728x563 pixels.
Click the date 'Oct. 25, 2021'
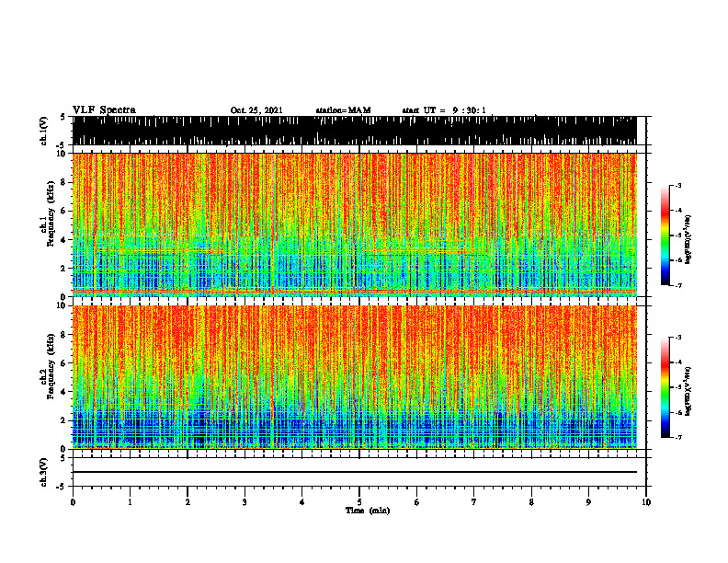tap(256, 110)
